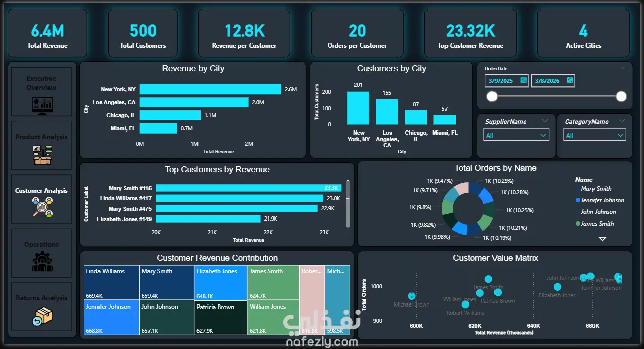Image resolution: width=644 pixels, height=349 pixels.
Task: Select the Linda Williams #417 bar
Action: coord(239,198)
